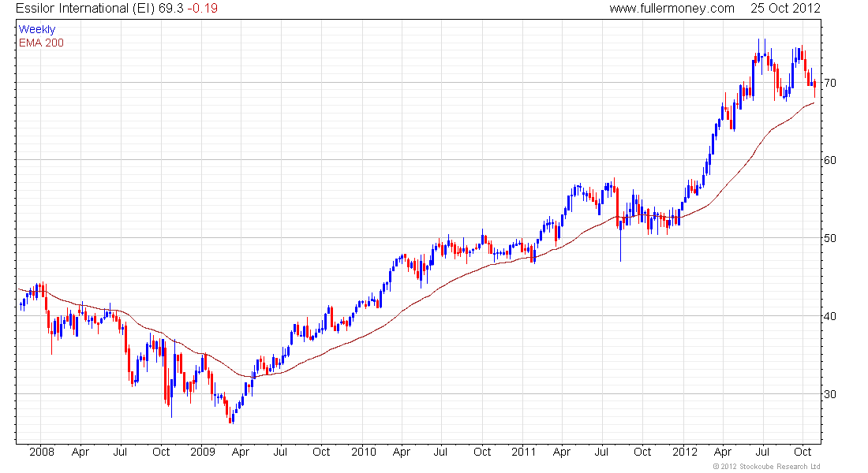Click the 30 price axis label
This screenshot has height=473, width=868.
click(x=830, y=394)
